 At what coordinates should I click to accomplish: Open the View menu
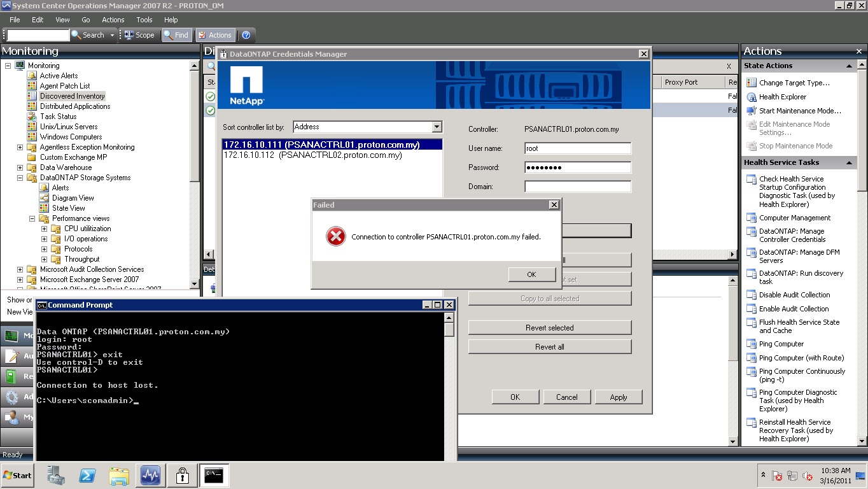coord(62,20)
